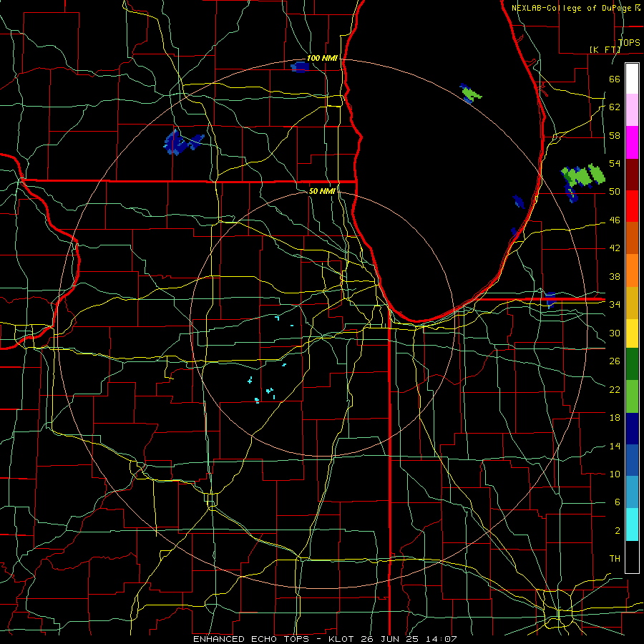Click the TH legend label

[x=615, y=559]
